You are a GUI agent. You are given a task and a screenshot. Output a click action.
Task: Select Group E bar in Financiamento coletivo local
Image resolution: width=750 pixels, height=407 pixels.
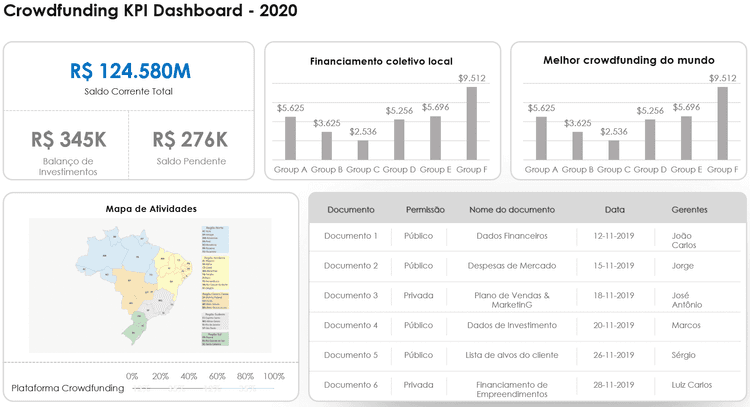pyautogui.click(x=435, y=138)
